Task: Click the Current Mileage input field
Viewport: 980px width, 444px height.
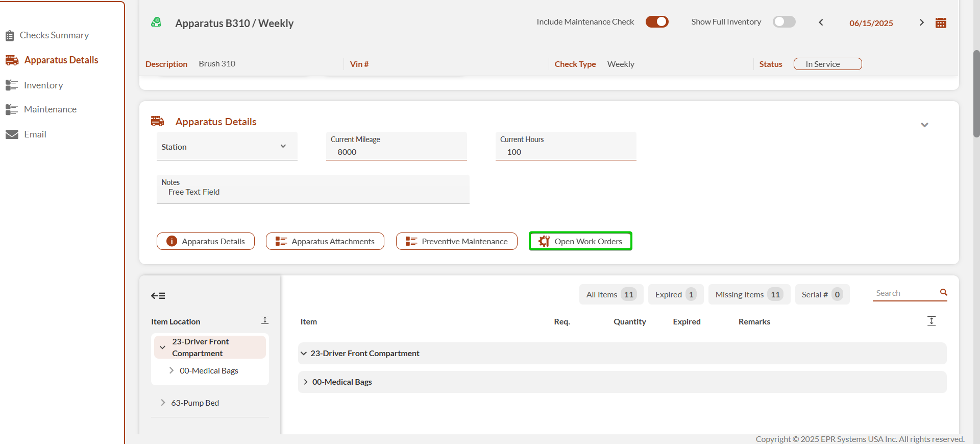Action: 396,152
